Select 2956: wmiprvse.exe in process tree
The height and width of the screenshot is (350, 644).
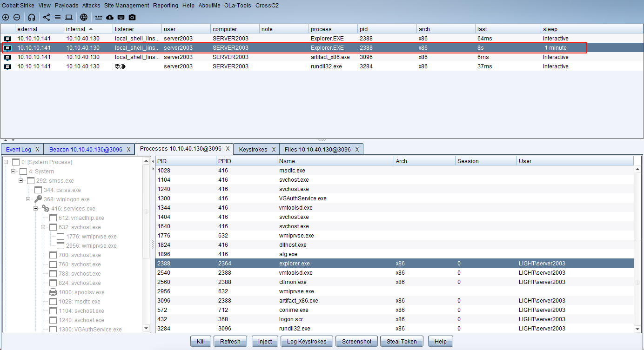click(91, 245)
